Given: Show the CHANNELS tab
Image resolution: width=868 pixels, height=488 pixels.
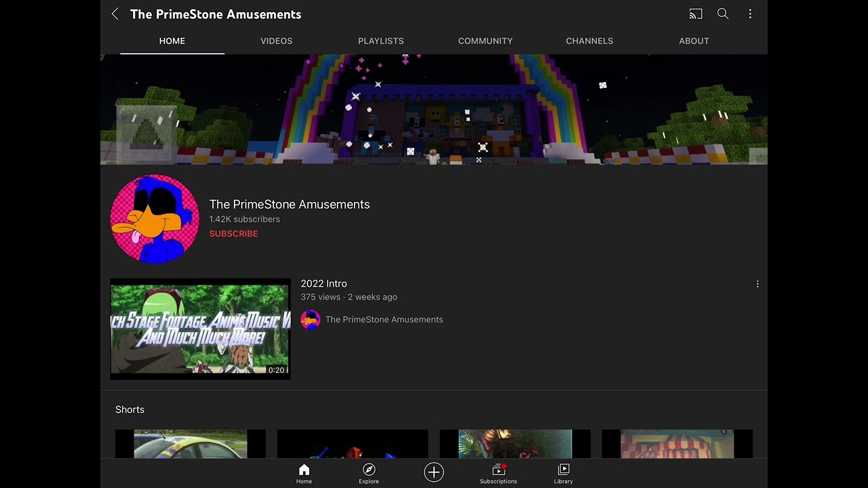Looking at the screenshot, I should click(590, 41).
